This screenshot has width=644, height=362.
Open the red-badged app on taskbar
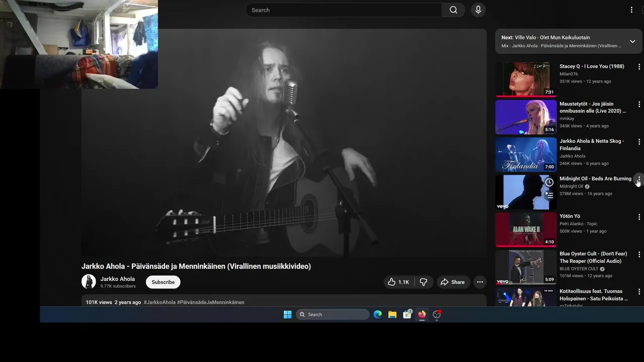point(437,314)
